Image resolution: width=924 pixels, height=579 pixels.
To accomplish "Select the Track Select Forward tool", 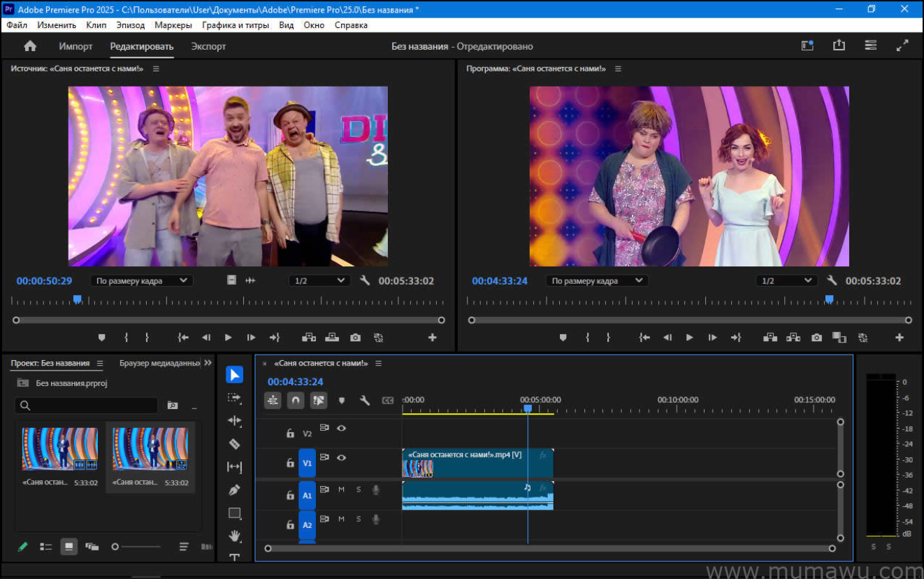I will [x=234, y=396].
